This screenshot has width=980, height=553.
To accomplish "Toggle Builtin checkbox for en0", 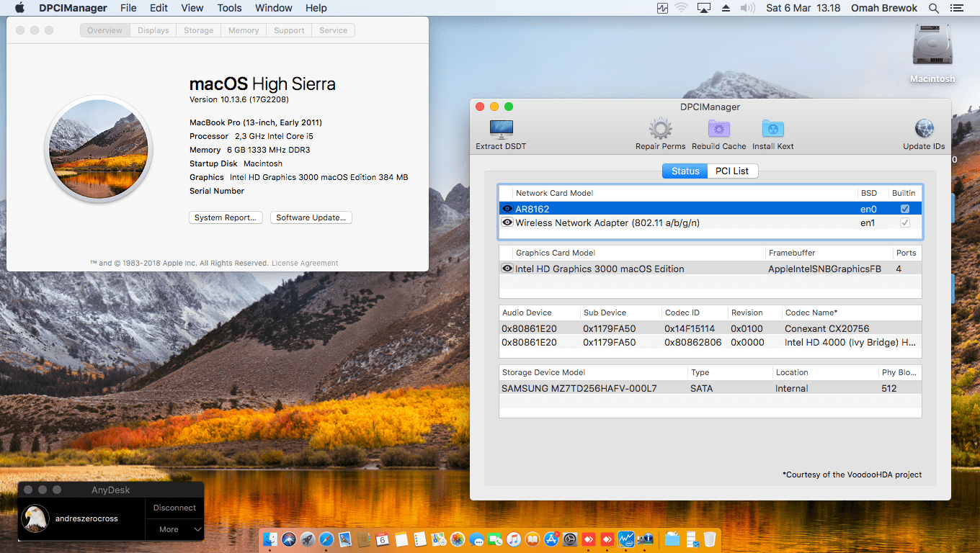I will (905, 209).
